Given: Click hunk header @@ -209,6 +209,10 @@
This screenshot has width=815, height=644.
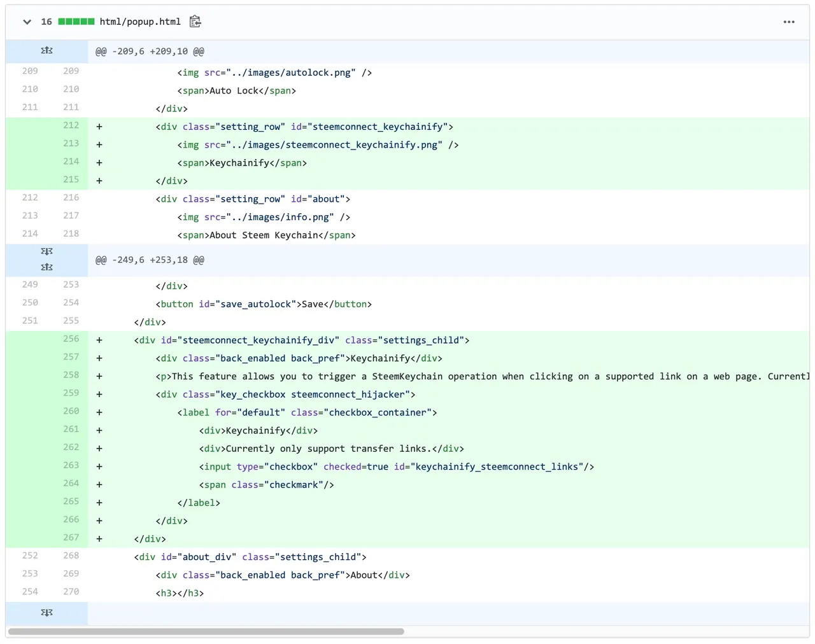Looking at the screenshot, I should click(x=150, y=52).
